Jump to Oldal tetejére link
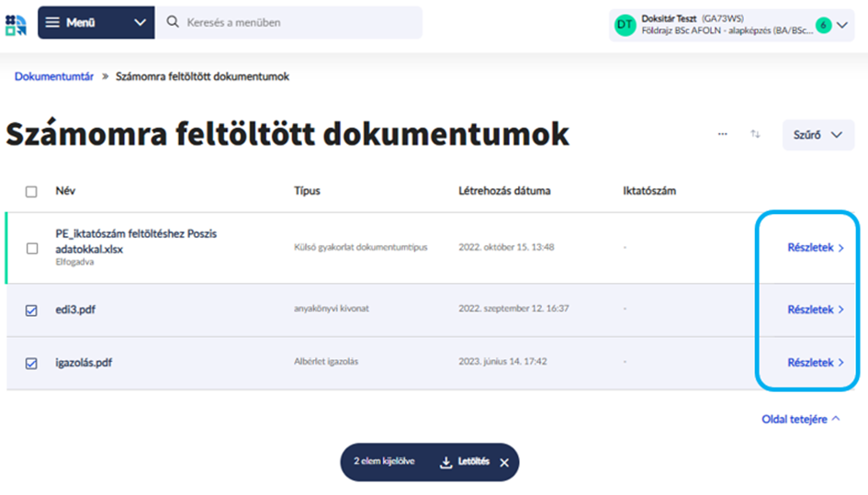This screenshot has width=868, height=495. pos(800,419)
